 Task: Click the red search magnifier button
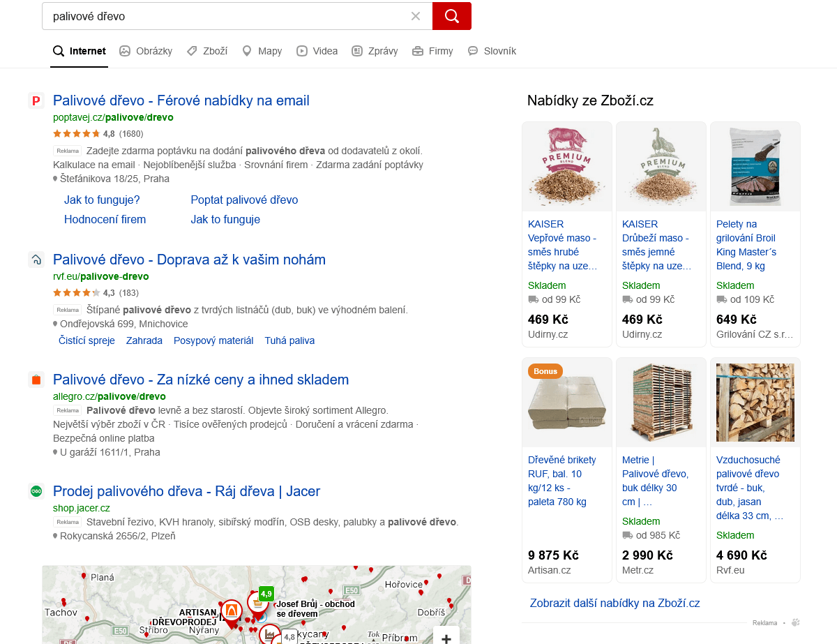[x=451, y=16]
